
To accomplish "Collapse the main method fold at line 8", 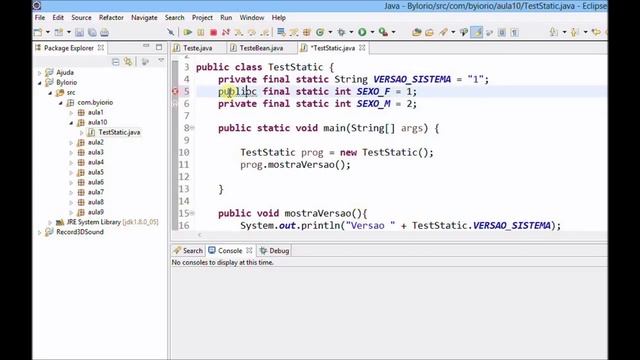I will pyautogui.click(x=192, y=128).
